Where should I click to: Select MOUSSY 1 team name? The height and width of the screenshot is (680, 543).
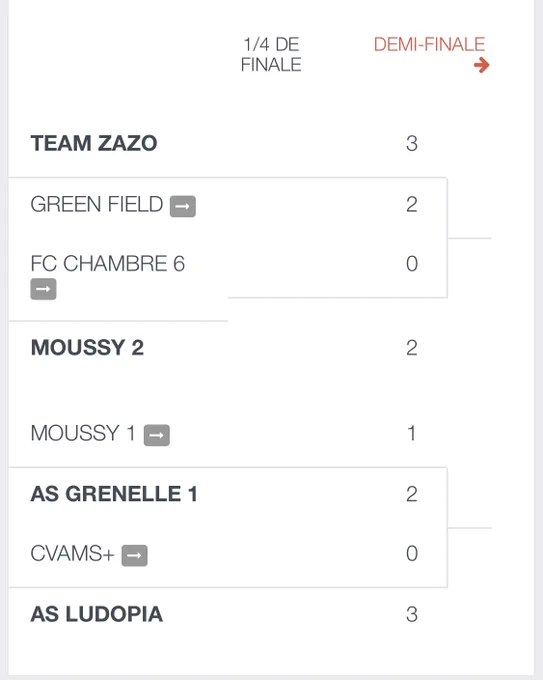83,433
